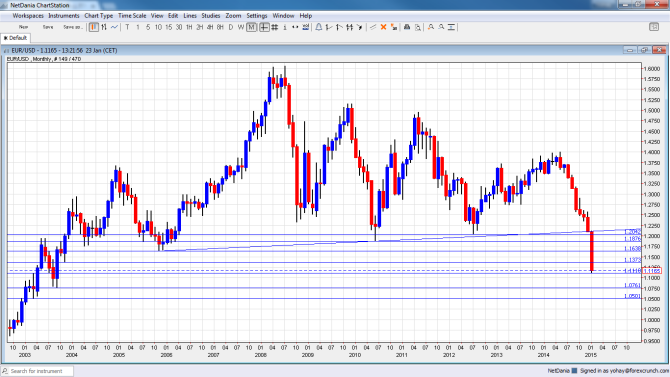
Task: Click the volume study icon
Action: point(306,27)
